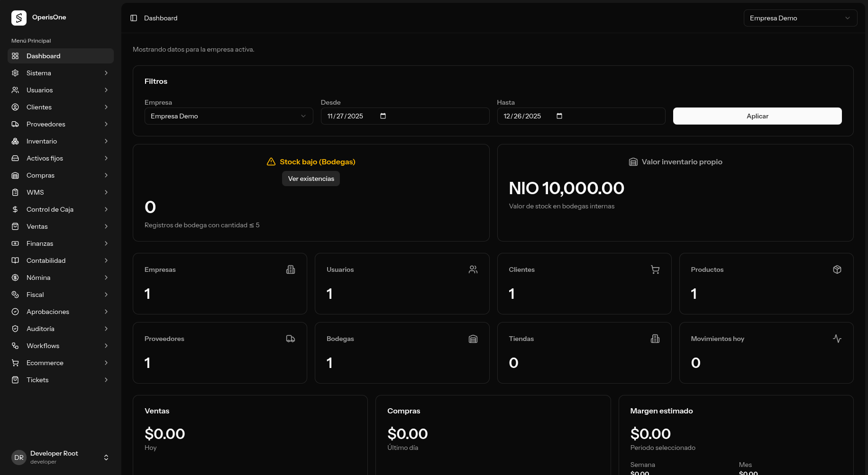Click the Ver existencias button
Screen dimensions: 868x475
click(311, 179)
